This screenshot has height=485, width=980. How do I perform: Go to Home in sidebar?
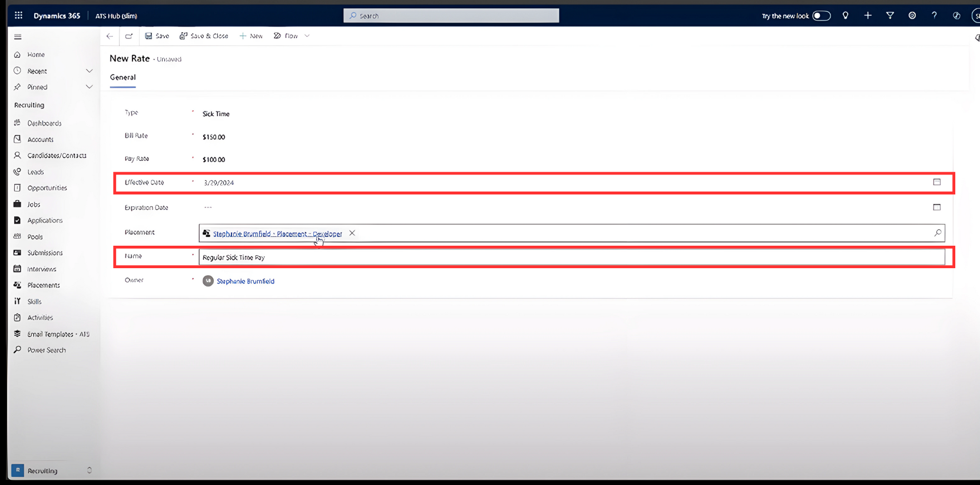click(36, 55)
